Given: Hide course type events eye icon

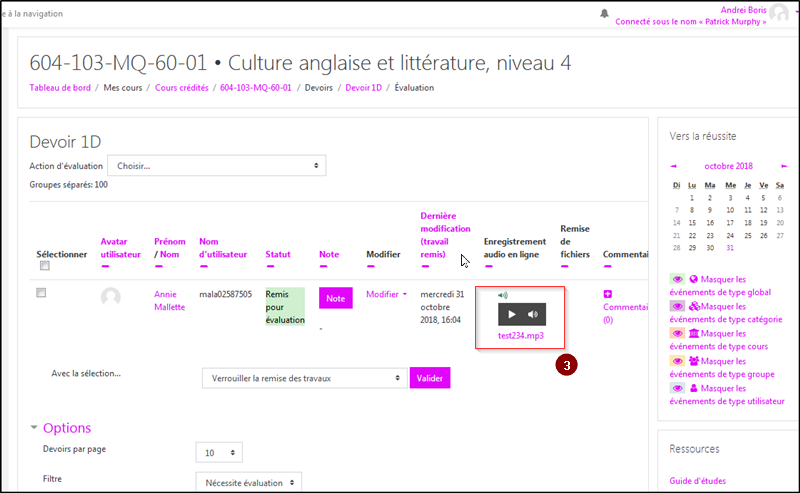Looking at the screenshot, I should [677, 333].
